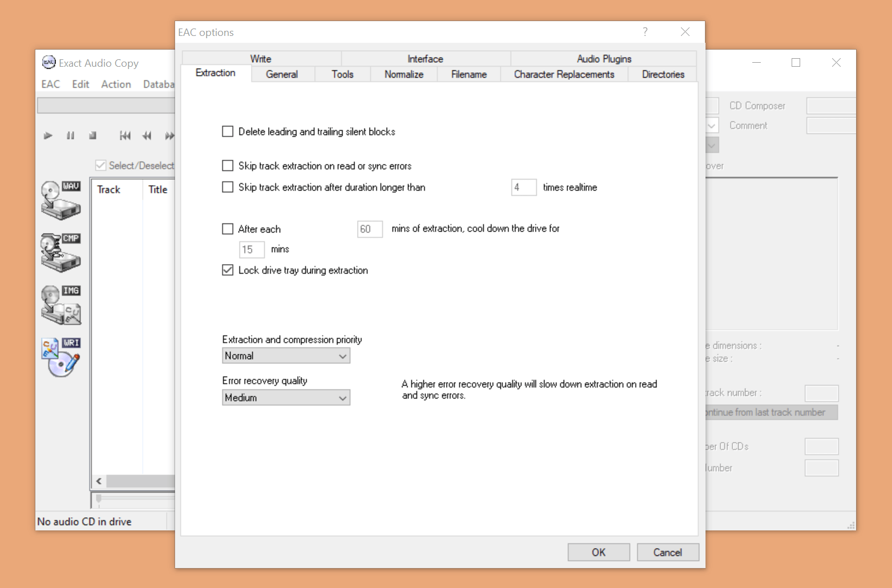Viewport: 892px width, 588px height.
Task: Select the Extract to WAV icon
Action: point(60,200)
